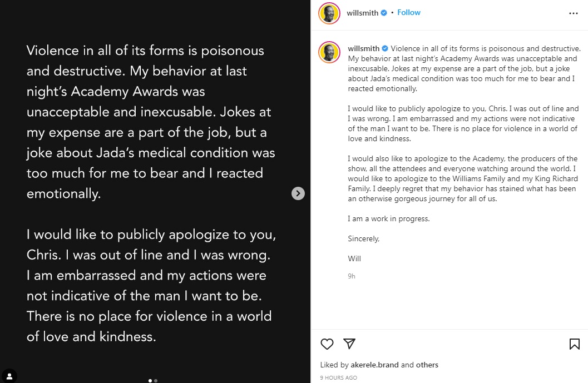Viewport: 588px width, 383px height.
Task: Select the first carousel dot indicator
Action: pos(150,381)
